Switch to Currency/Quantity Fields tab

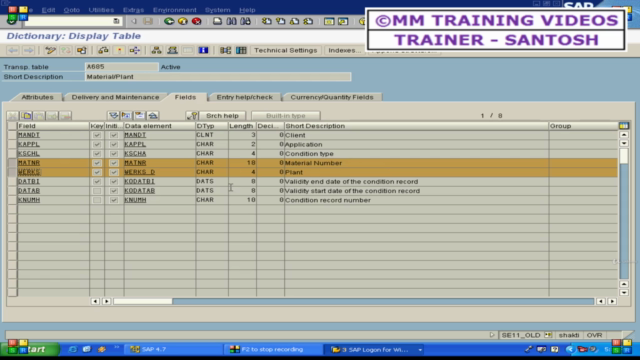coord(332,97)
